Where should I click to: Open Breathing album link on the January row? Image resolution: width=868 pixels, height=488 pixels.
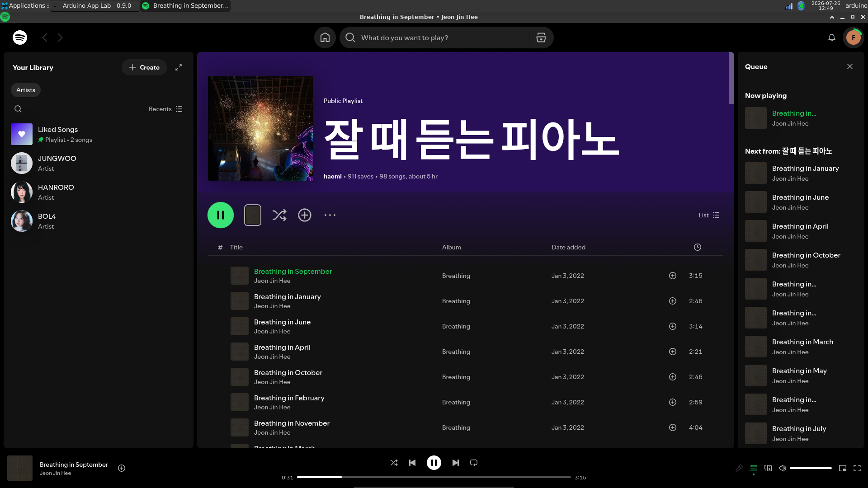point(456,301)
